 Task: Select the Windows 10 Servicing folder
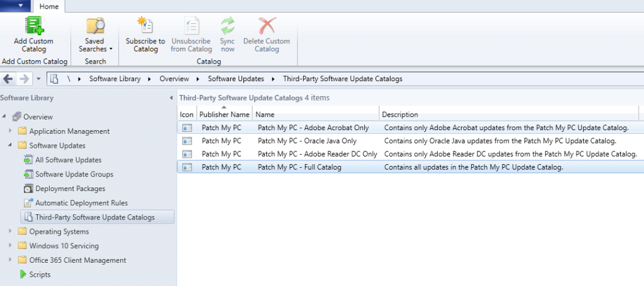click(x=64, y=246)
